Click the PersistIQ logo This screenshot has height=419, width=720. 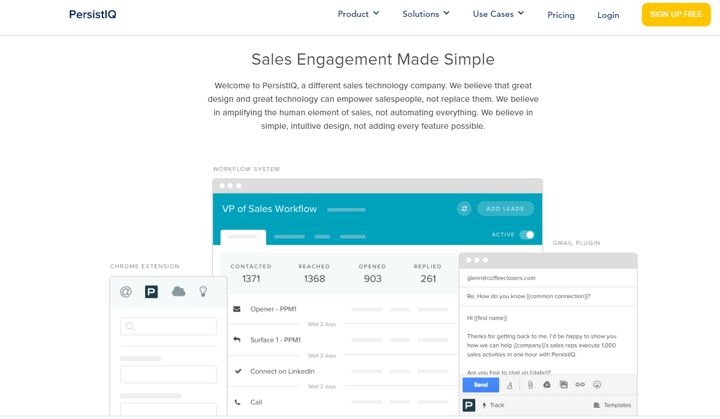click(92, 14)
